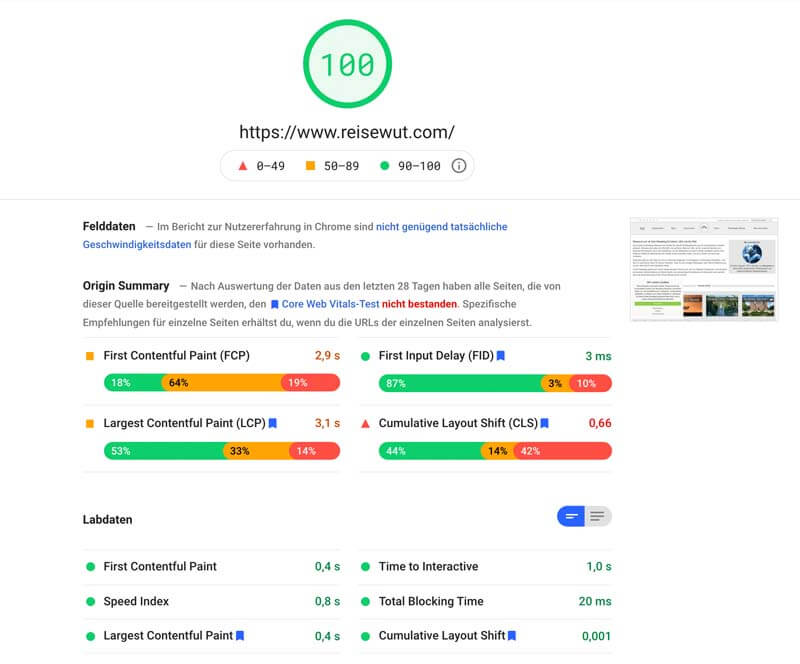Click the '3,1 s' LCP value

point(327,423)
